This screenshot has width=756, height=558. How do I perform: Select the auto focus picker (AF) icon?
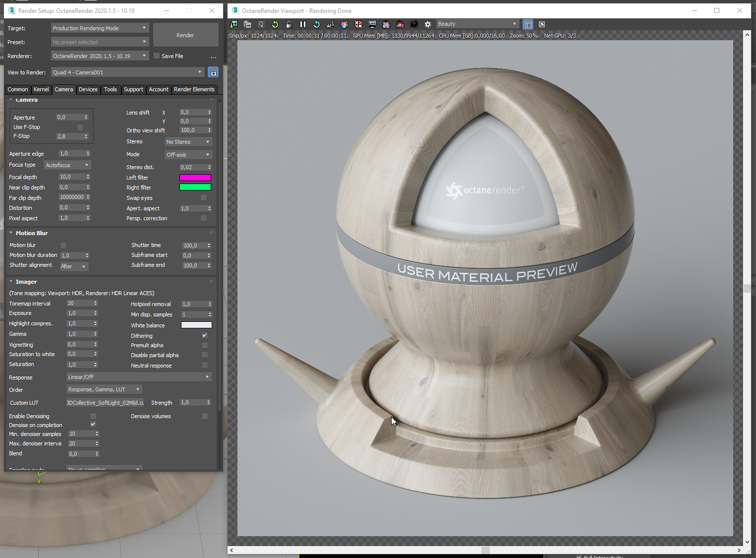(331, 24)
